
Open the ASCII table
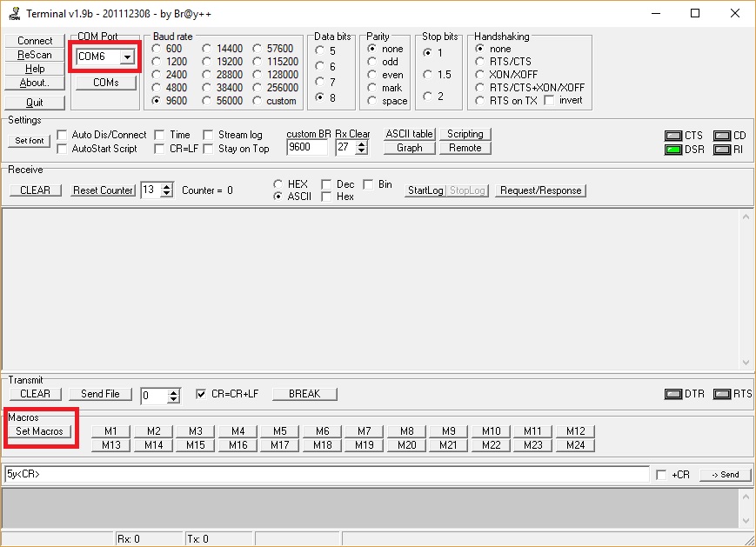tap(409, 134)
